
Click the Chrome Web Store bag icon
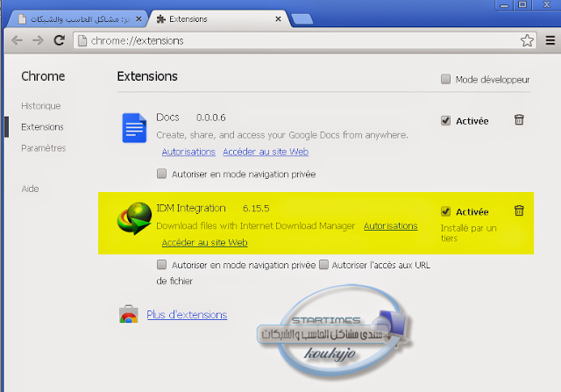click(129, 314)
